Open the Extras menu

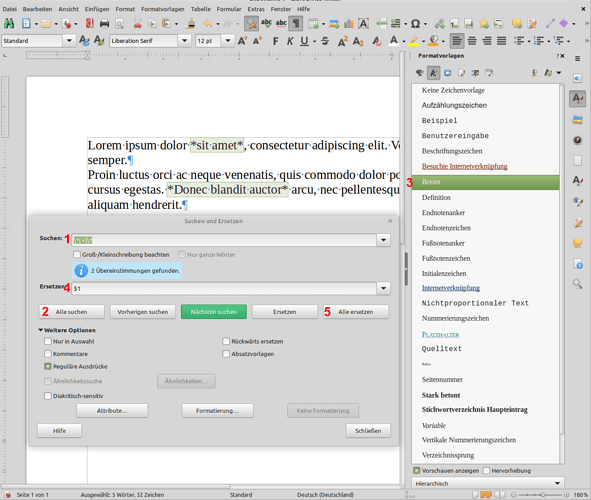click(x=256, y=9)
